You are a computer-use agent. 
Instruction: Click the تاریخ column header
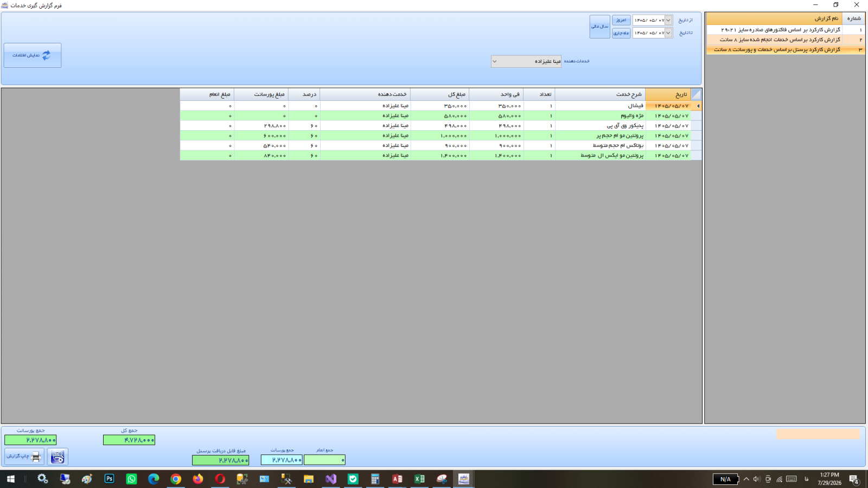668,94
